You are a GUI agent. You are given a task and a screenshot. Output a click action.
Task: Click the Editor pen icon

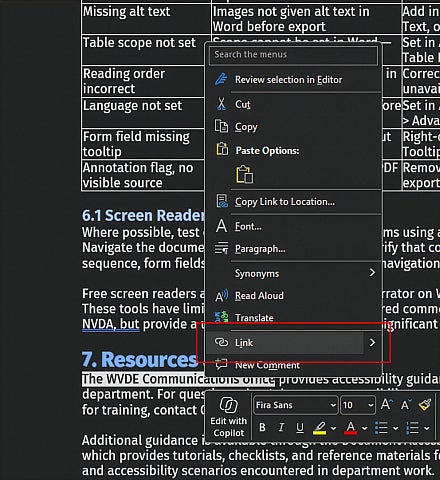(x=221, y=80)
